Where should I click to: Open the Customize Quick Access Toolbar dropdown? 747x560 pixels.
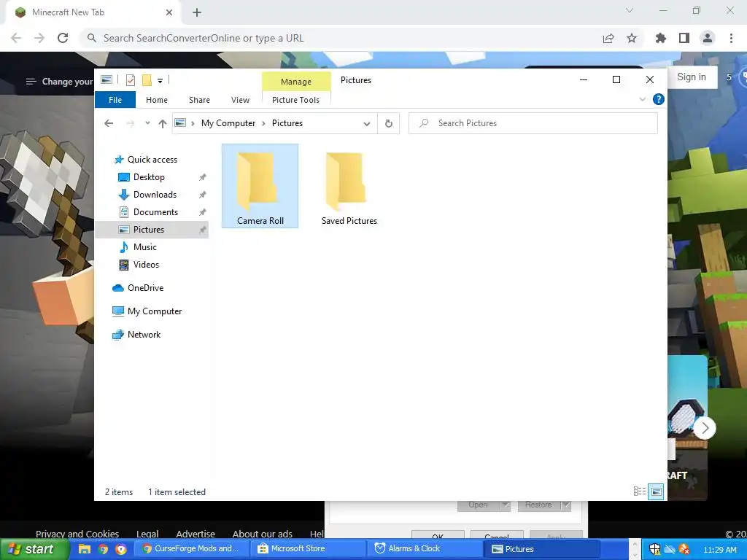click(160, 80)
